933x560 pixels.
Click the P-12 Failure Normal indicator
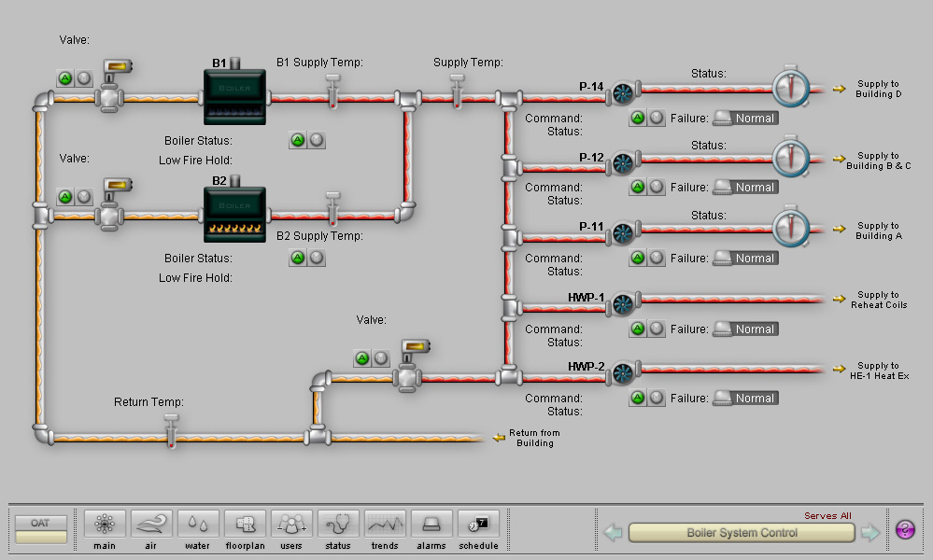(x=745, y=188)
